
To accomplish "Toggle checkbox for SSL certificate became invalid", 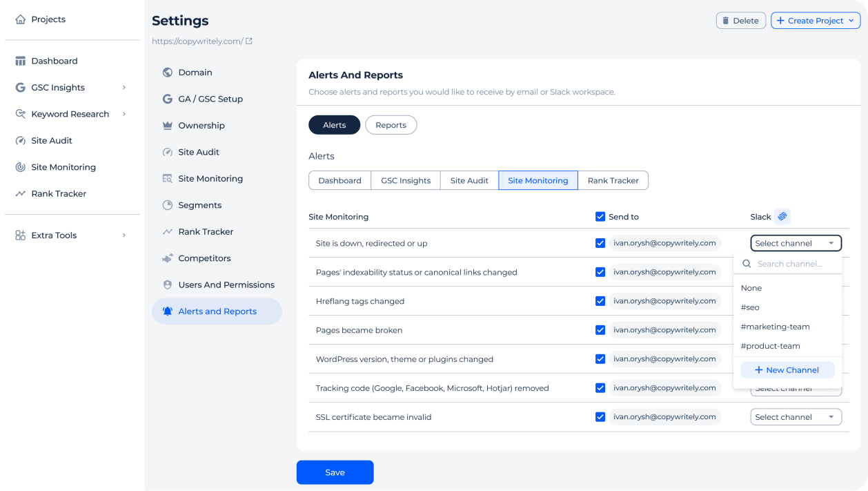I will 600,417.
